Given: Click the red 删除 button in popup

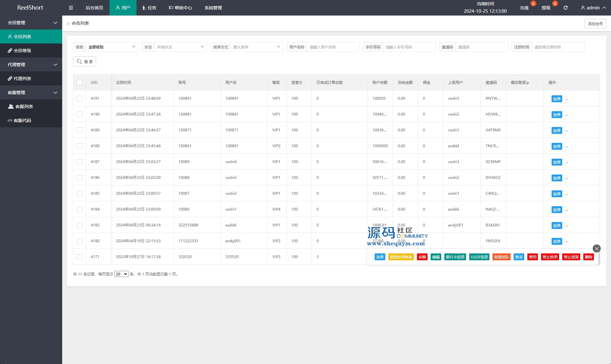Looking at the screenshot, I should click(x=588, y=257).
